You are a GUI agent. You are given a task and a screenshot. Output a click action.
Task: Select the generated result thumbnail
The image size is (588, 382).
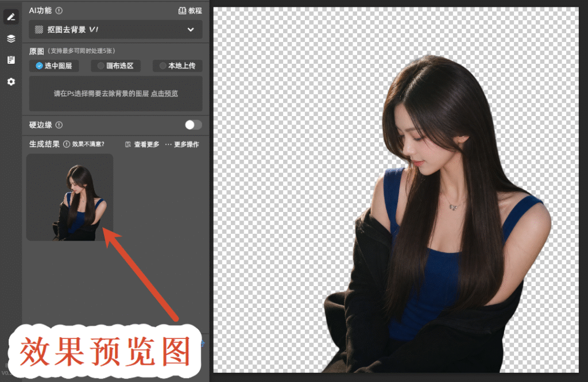point(69,198)
